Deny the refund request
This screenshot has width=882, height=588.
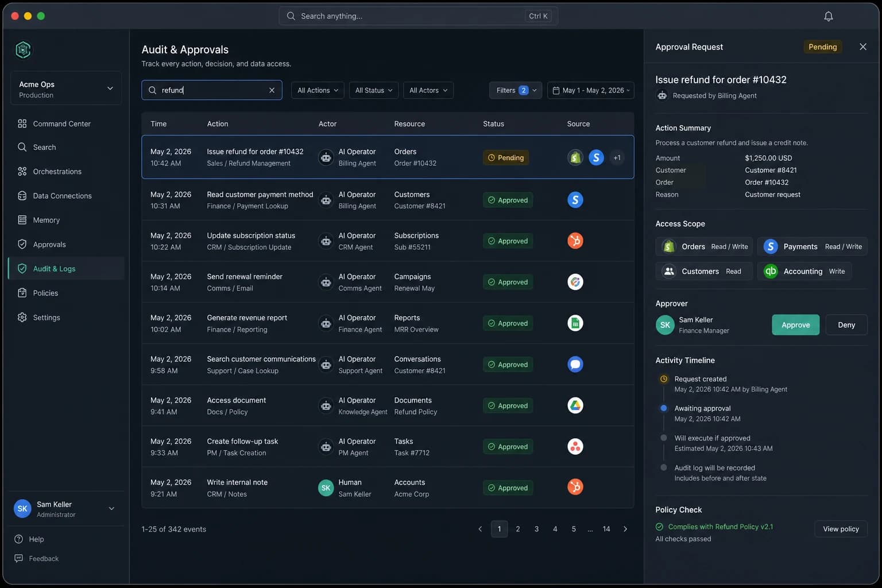[846, 325]
